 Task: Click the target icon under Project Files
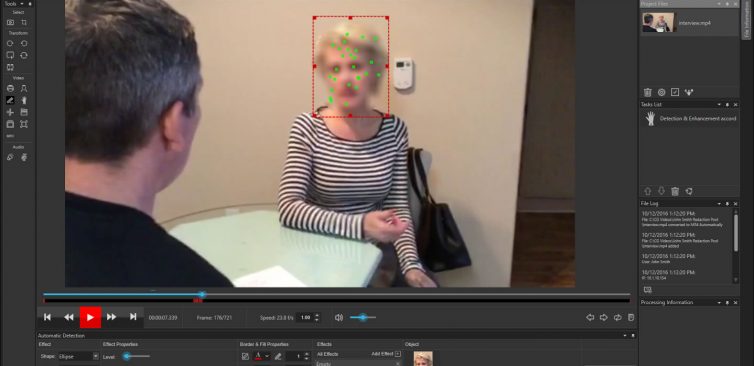point(661,92)
